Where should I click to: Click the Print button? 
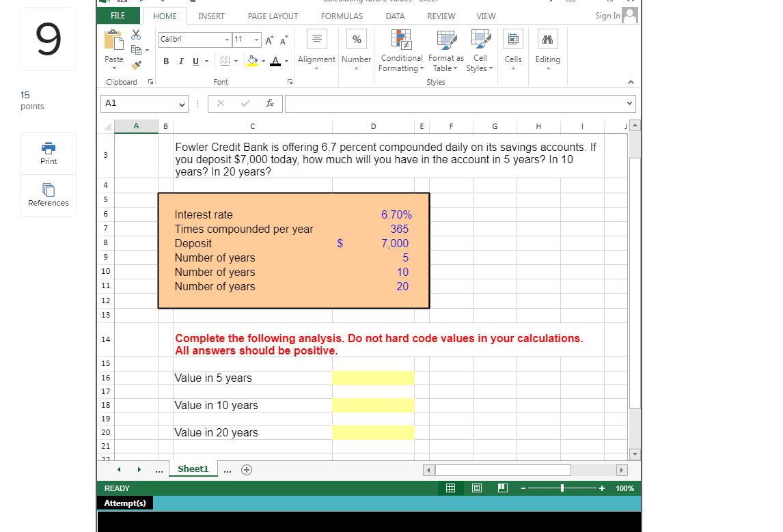point(48,153)
